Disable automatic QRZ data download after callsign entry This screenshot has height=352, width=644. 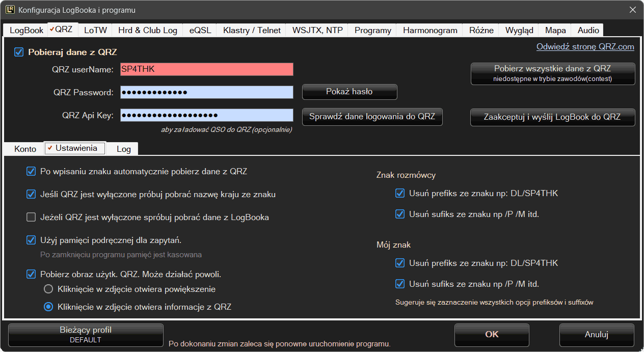(x=31, y=172)
